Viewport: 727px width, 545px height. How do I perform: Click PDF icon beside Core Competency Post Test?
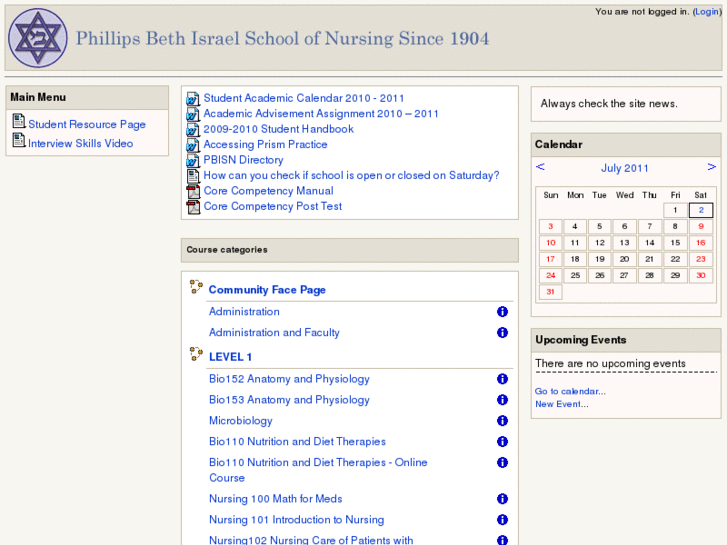193,206
